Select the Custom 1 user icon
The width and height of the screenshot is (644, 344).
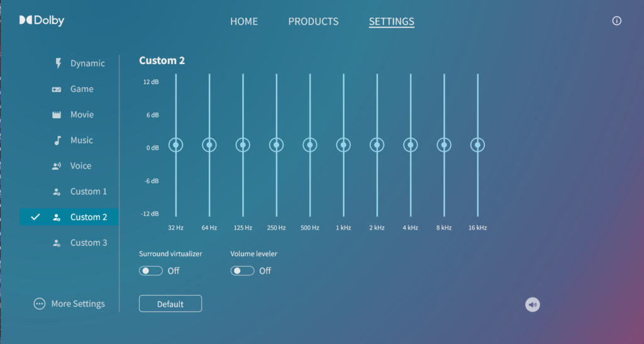click(57, 192)
